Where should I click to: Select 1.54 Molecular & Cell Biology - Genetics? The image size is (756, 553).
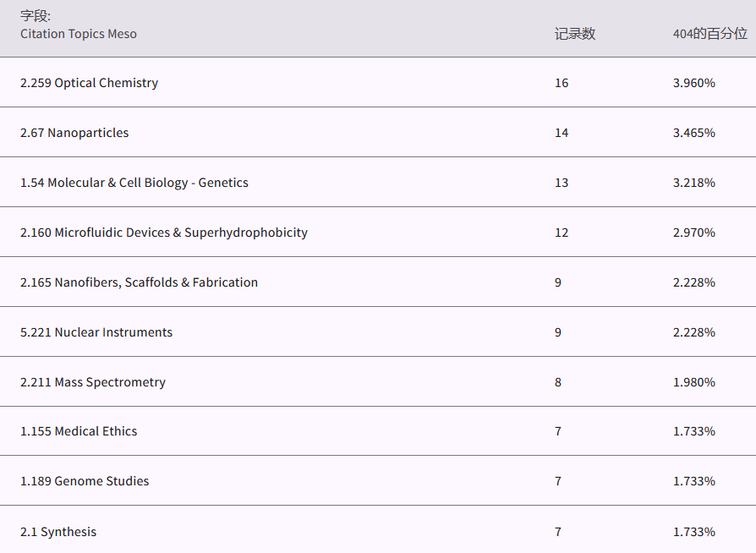point(134,183)
